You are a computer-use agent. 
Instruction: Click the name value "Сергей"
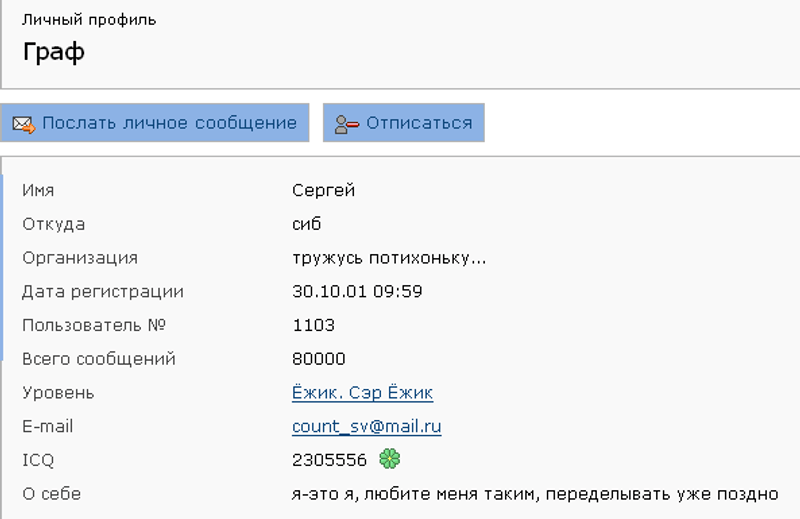(x=323, y=191)
